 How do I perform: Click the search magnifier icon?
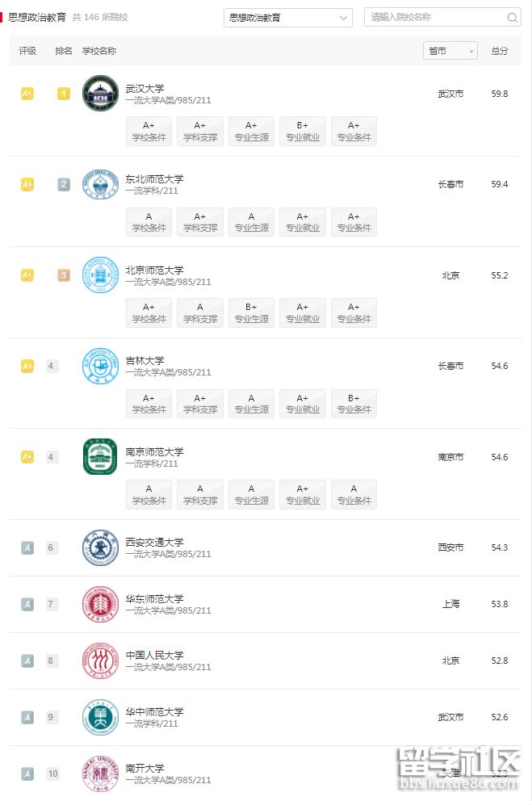point(513,18)
